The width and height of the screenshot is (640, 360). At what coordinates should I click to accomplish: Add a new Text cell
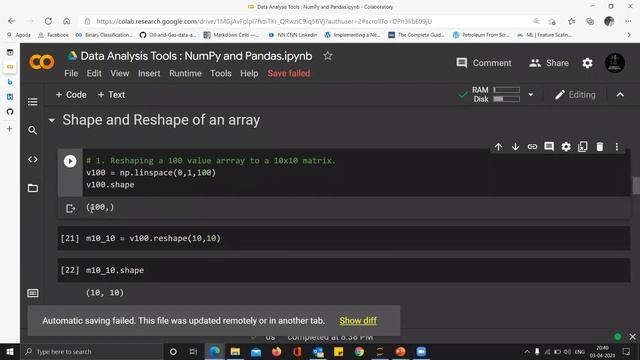(111, 95)
